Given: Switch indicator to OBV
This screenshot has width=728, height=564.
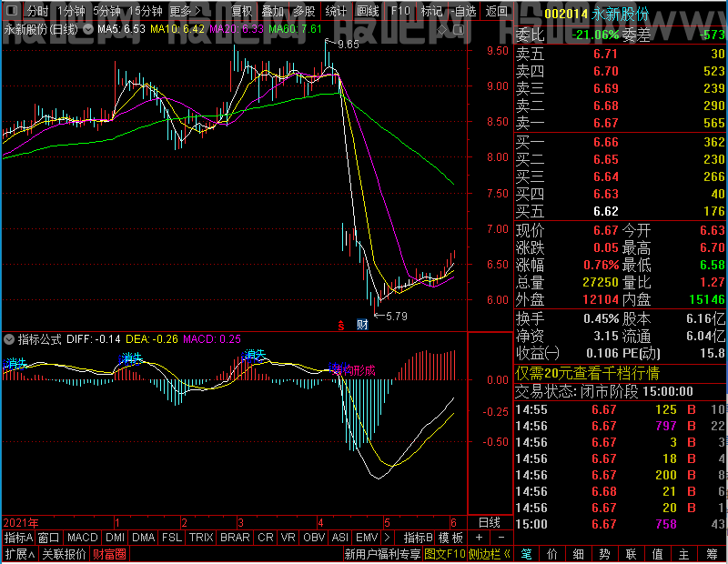Looking at the screenshot, I should (314, 538).
